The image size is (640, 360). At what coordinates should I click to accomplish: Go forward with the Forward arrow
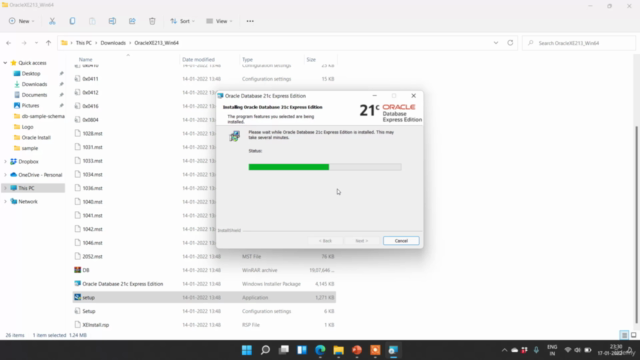pyautogui.click(x=24, y=43)
